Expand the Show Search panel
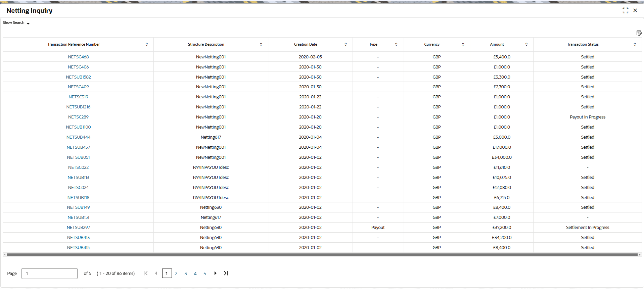 pyautogui.click(x=16, y=23)
